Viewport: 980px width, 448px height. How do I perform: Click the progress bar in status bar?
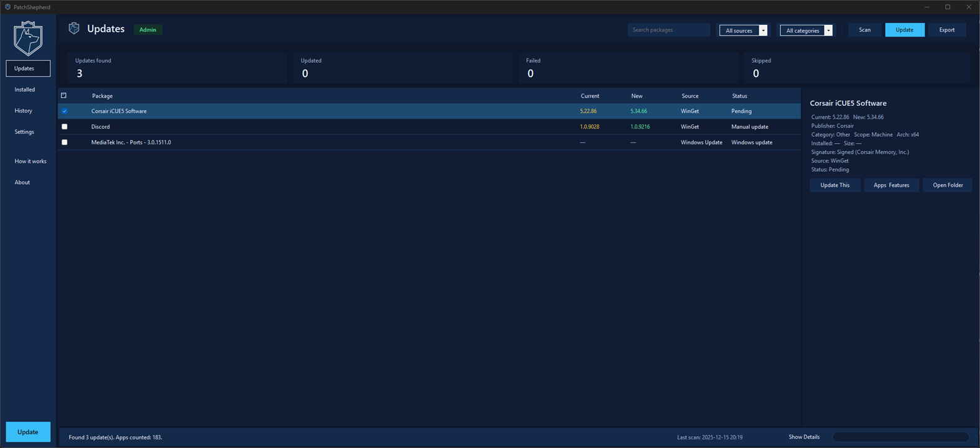[x=900, y=437]
